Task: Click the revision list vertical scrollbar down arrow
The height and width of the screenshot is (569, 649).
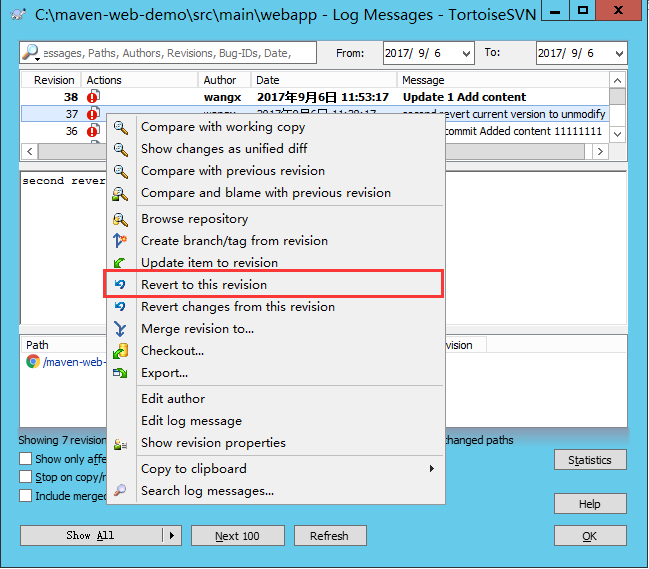Action: [x=618, y=134]
